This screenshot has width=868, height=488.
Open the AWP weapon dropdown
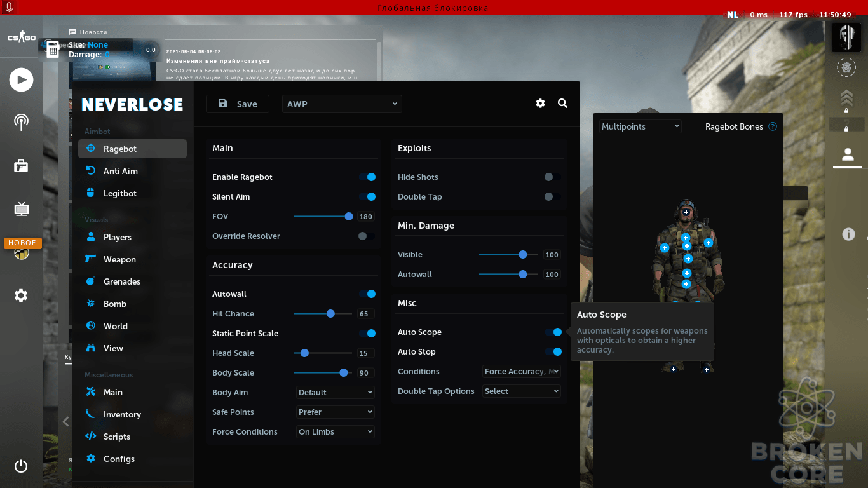point(342,104)
